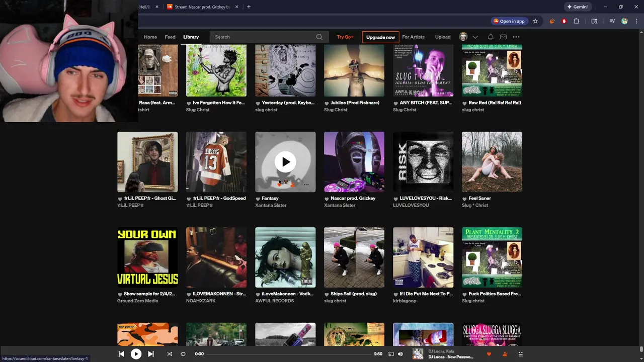Toggle repeat in the player bar
This screenshot has width=644, height=362.
[x=183, y=354]
